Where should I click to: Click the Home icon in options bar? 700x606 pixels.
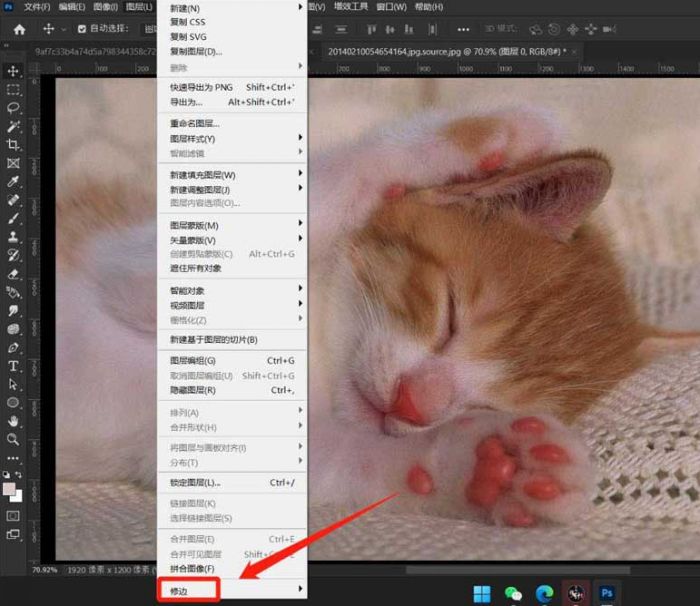[19, 29]
